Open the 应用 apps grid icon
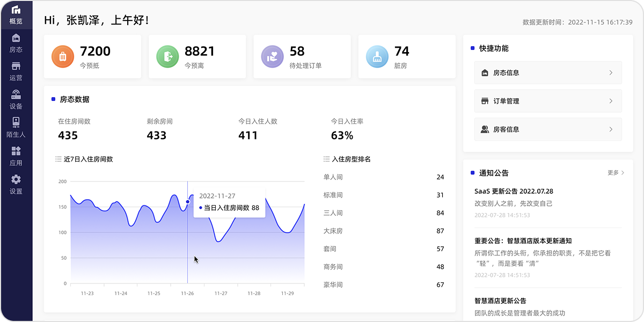Image resolution: width=644 pixels, height=322 pixels. click(x=16, y=151)
